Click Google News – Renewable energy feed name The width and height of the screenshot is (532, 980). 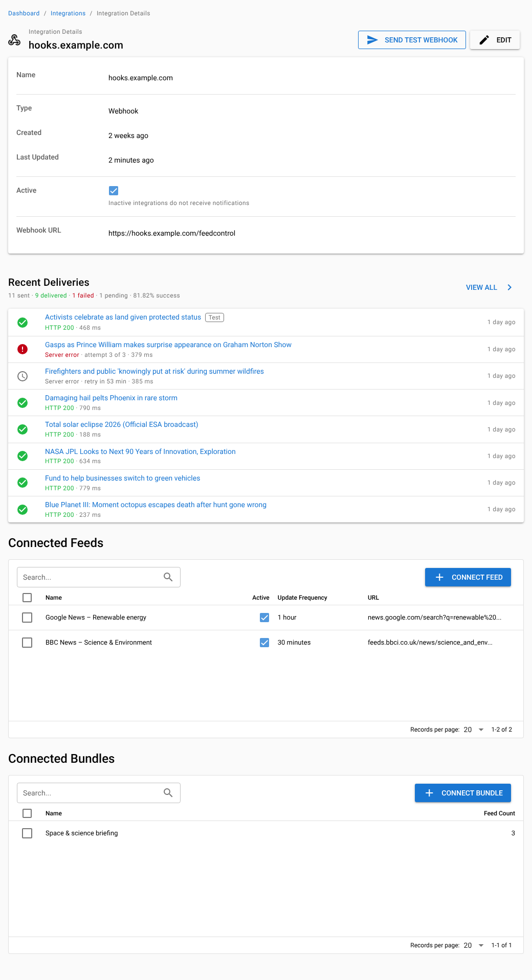[96, 618]
